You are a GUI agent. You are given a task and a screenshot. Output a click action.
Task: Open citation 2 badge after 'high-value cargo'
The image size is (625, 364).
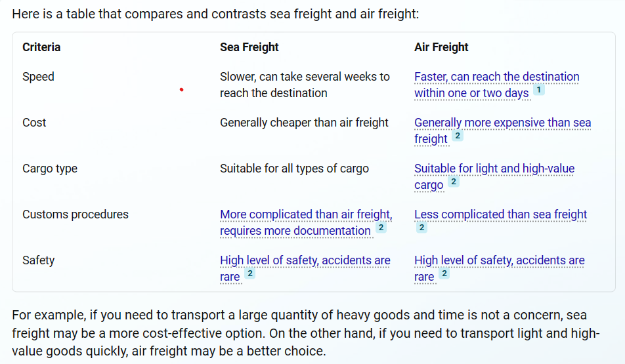coord(454,182)
